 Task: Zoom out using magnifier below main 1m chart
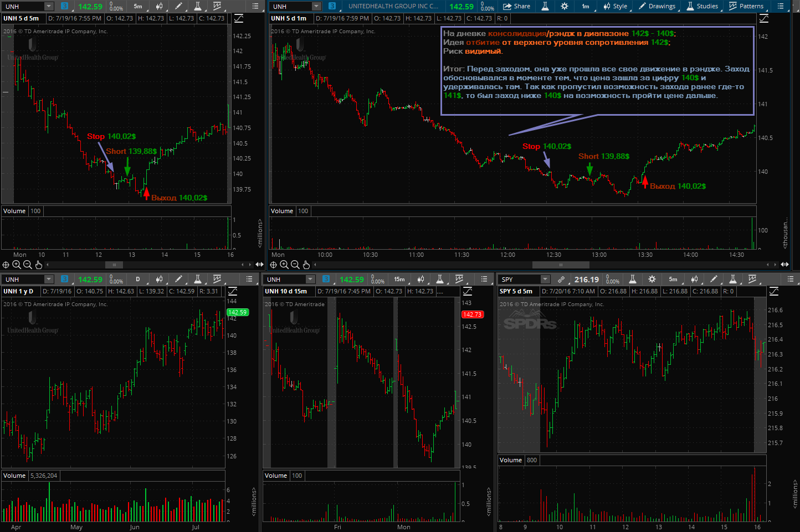click(x=295, y=265)
